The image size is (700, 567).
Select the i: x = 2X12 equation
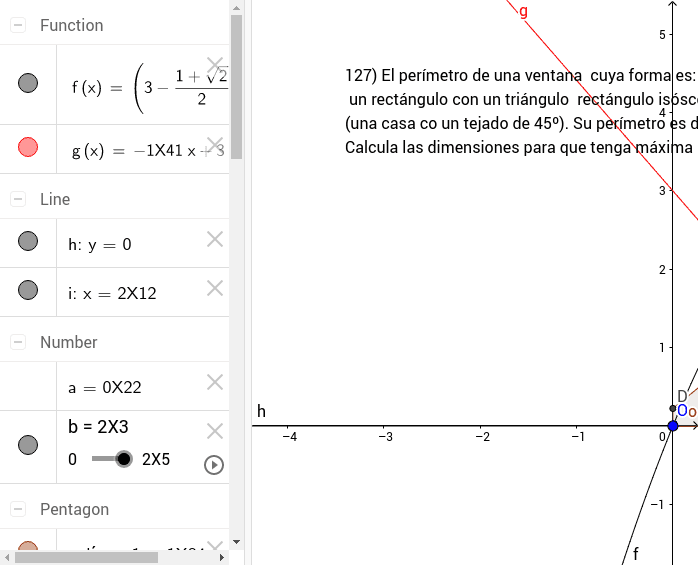[112, 294]
